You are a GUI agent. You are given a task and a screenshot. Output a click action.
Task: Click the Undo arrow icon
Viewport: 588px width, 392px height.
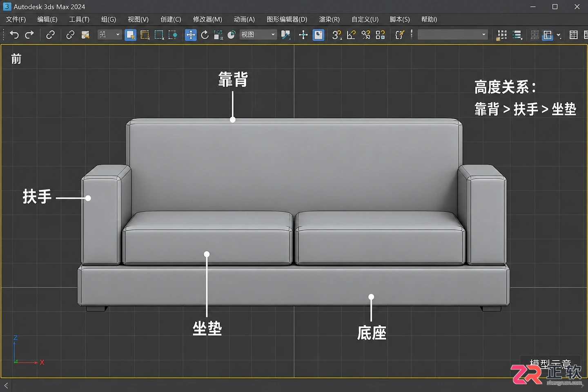[x=14, y=35]
